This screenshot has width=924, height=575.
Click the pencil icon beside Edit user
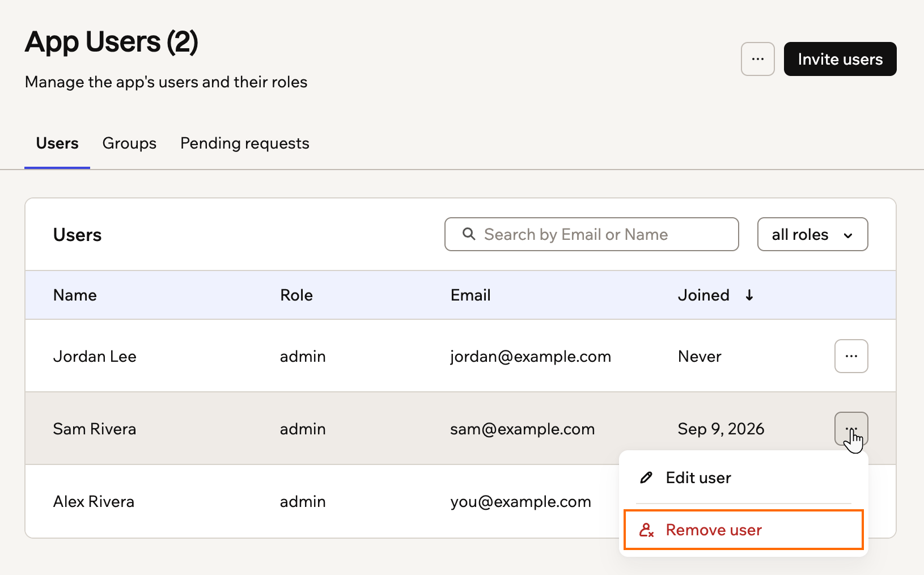click(646, 477)
